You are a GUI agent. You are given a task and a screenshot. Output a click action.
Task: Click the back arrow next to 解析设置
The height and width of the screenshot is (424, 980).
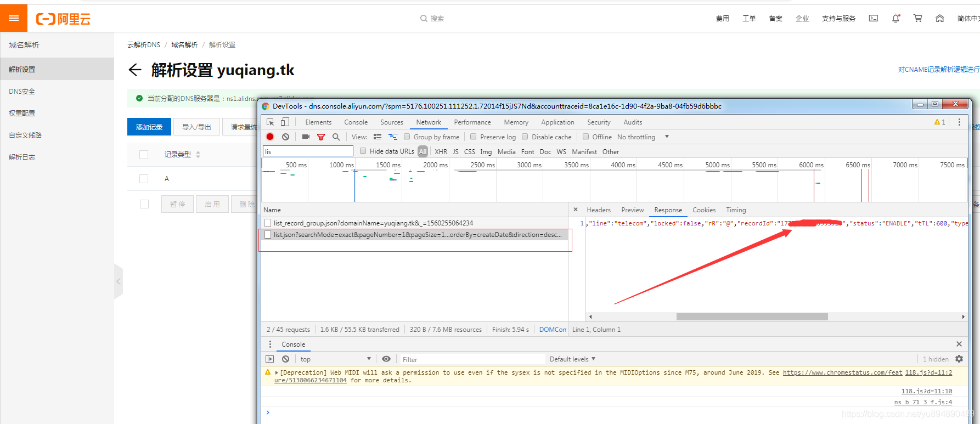[x=135, y=70]
